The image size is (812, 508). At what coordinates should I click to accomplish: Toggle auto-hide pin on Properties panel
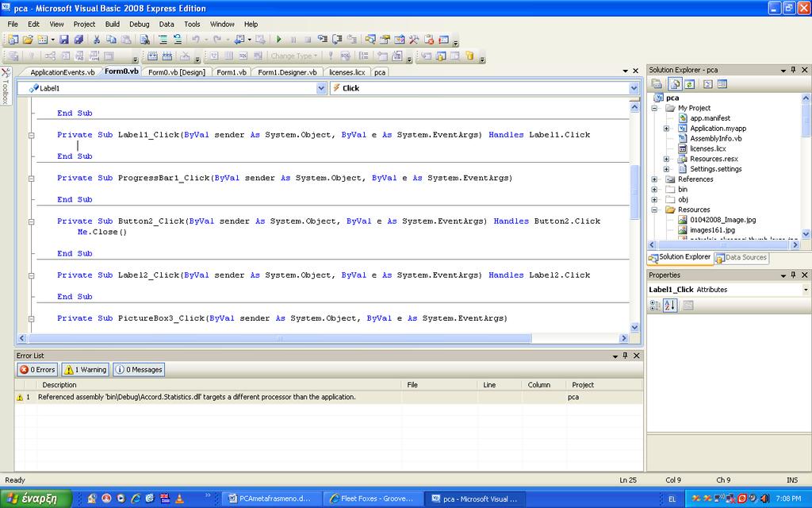tap(793, 275)
